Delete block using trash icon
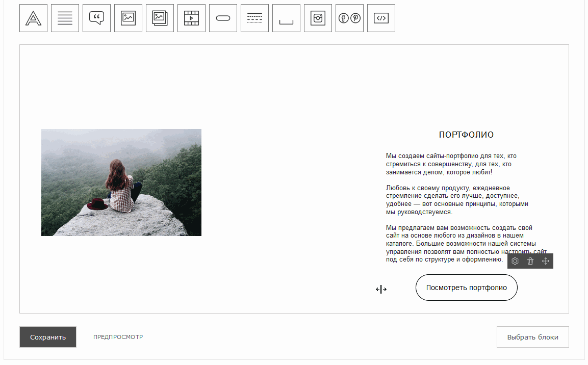This screenshot has height=365, width=588. [530, 261]
